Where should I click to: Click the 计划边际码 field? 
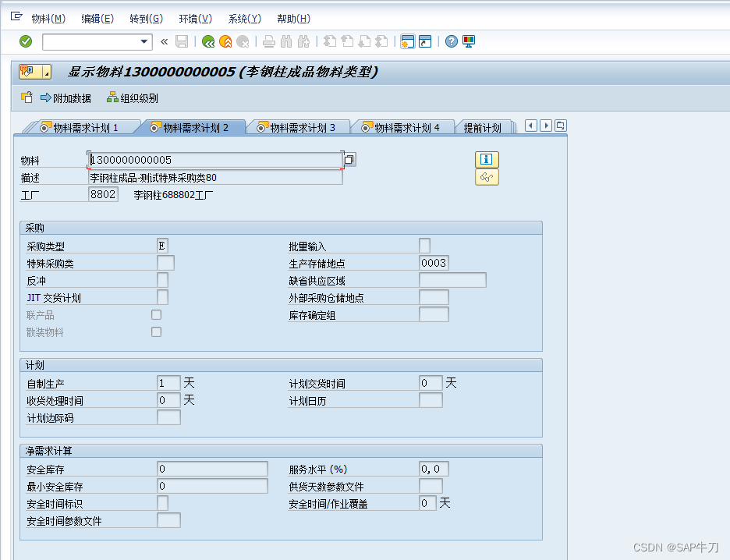(x=168, y=417)
